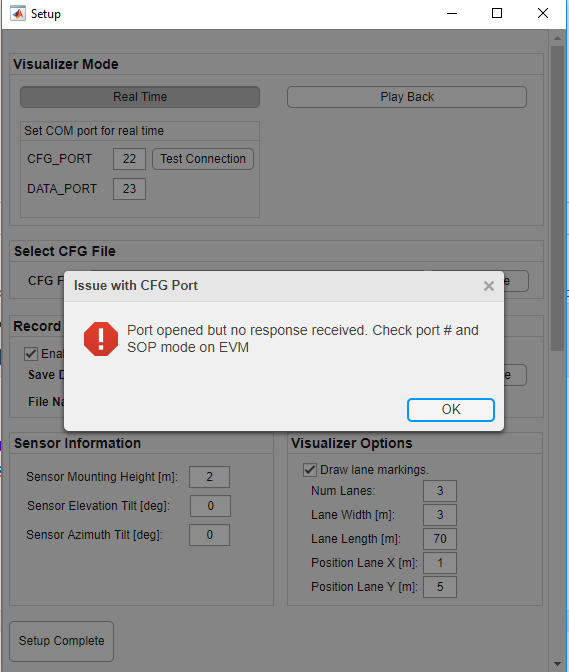Click the DATA_PORT number field
Image resolution: width=569 pixels, height=672 pixels.
pos(129,189)
